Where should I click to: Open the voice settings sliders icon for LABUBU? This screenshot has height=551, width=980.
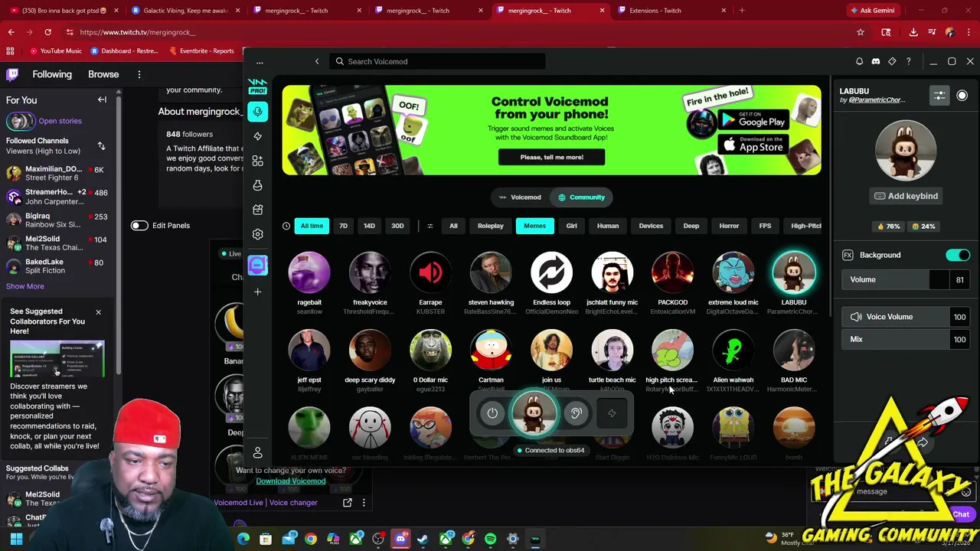coord(939,96)
